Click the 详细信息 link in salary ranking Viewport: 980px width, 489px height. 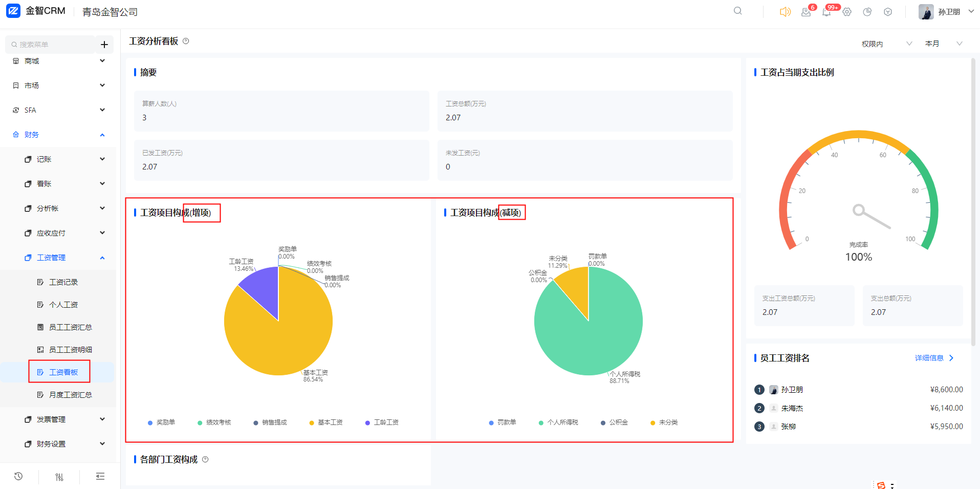click(934, 358)
